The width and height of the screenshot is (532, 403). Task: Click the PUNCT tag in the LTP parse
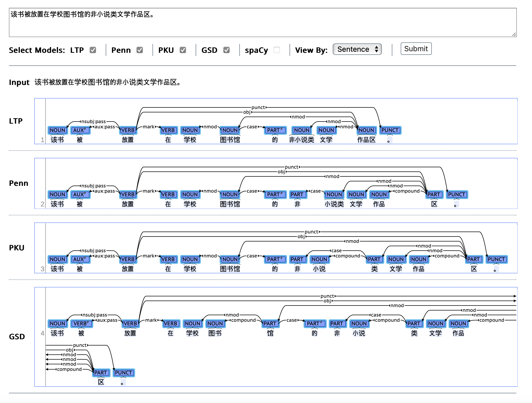[x=390, y=130]
